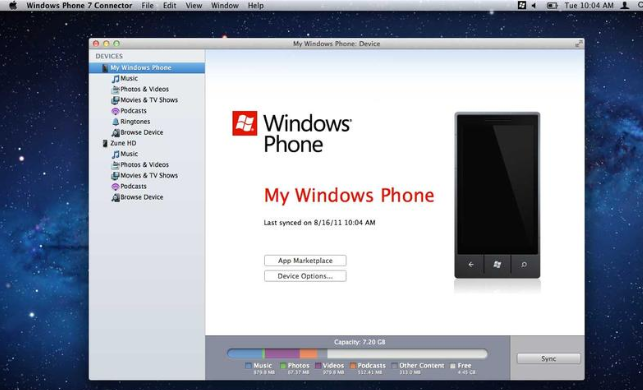Open the Help menu

255,5
